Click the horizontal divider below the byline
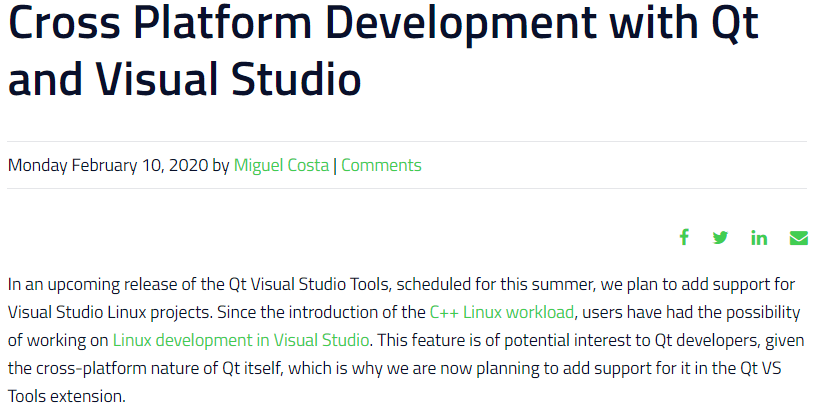Image resolution: width=816 pixels, height=411 pixels. click(x=407, y=189)
